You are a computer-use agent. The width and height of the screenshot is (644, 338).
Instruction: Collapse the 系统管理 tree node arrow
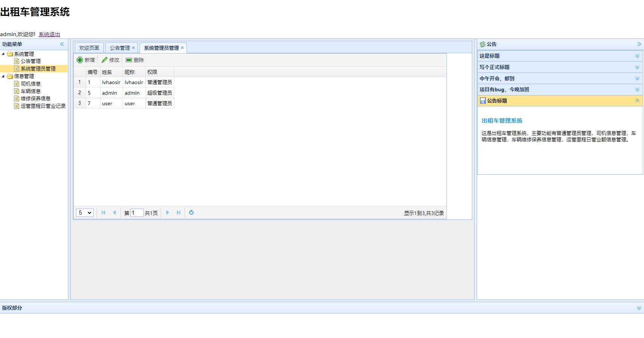3,54
